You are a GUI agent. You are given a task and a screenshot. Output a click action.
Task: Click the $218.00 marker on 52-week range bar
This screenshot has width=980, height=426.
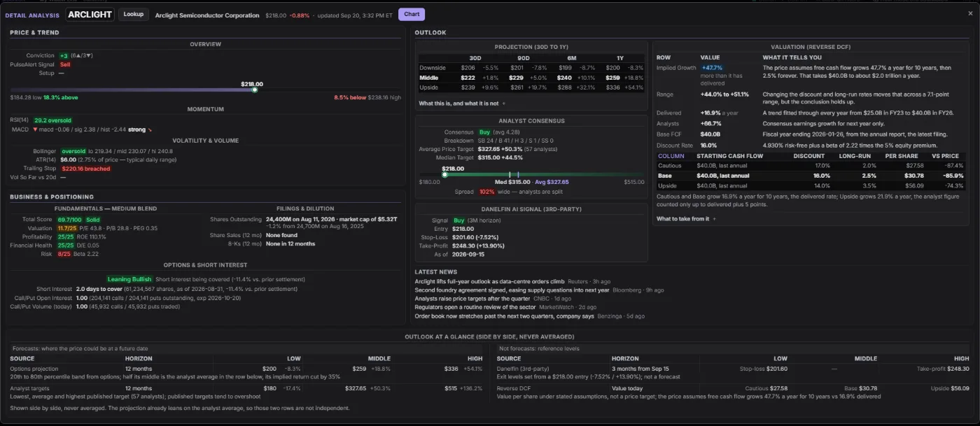(255, 90)
